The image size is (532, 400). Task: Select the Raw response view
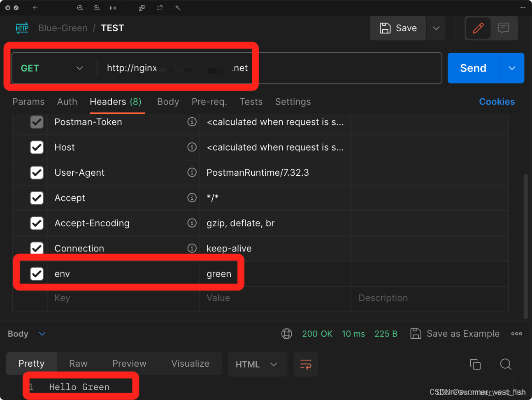click(78, 363)
